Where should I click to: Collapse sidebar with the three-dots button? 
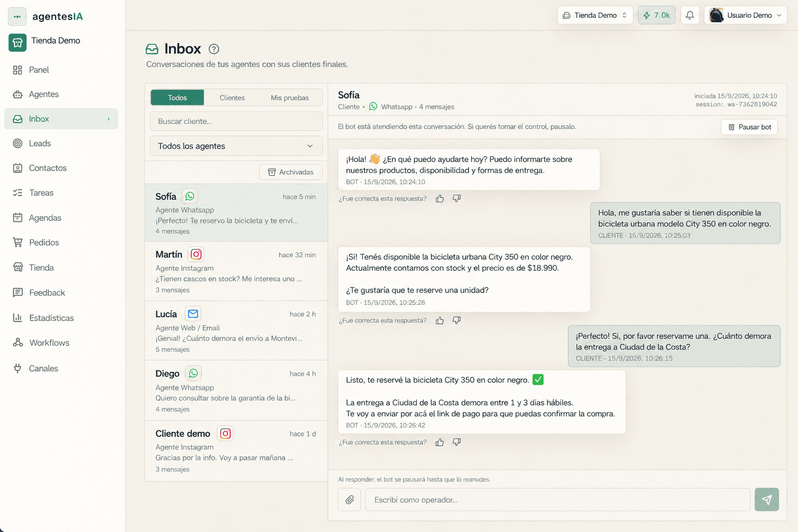point(17,17)
